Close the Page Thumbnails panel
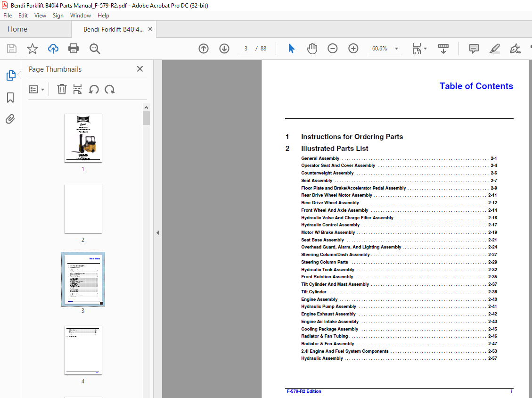Image resolution: width=532 pixels, height=398 pixels. [140, 69]
